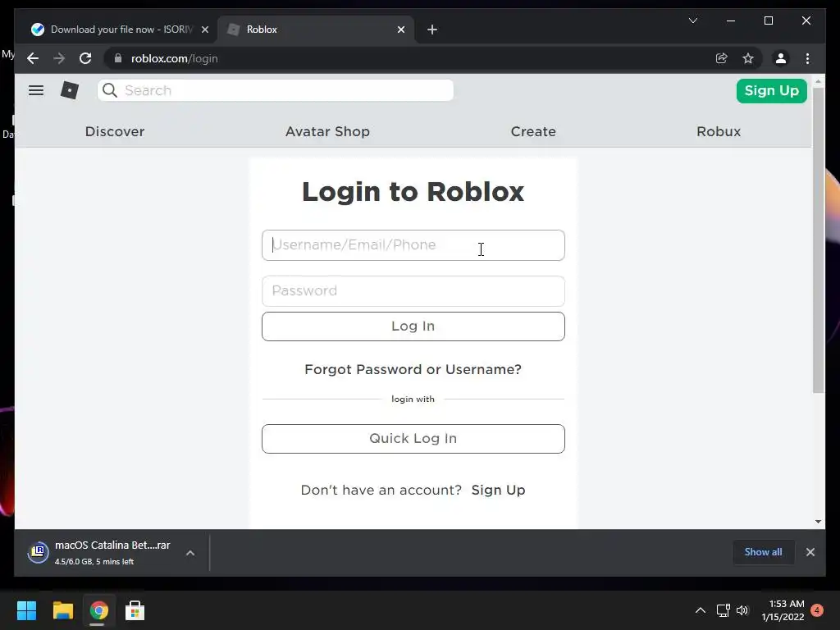This screenshot has width=840, height=630.
Task: Click the Log In button
Action: point(413,326)
